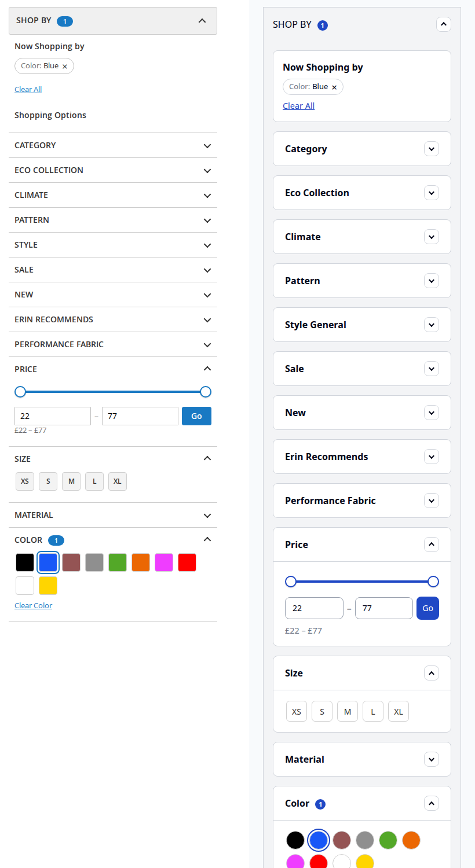475x868 pixels.
Task: Pick the black square swatch in left panel
Action: pyautogui.click(x=25, y=562)
